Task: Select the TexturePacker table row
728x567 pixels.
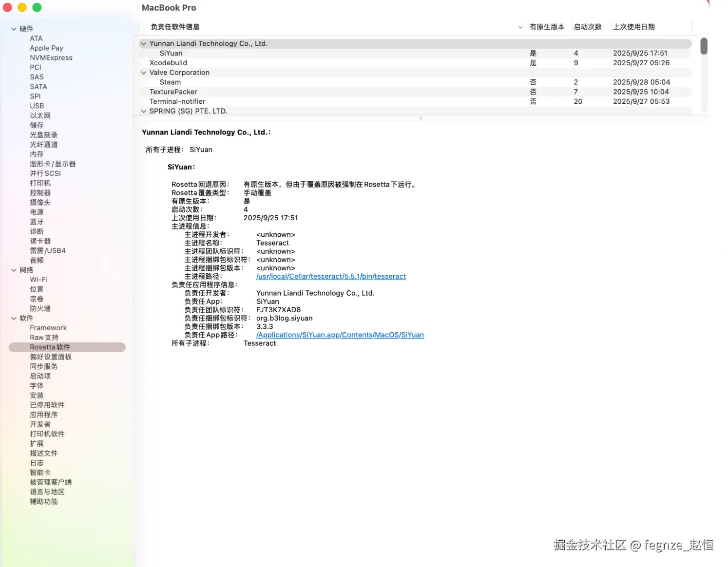Action: (x=415, y=92)
